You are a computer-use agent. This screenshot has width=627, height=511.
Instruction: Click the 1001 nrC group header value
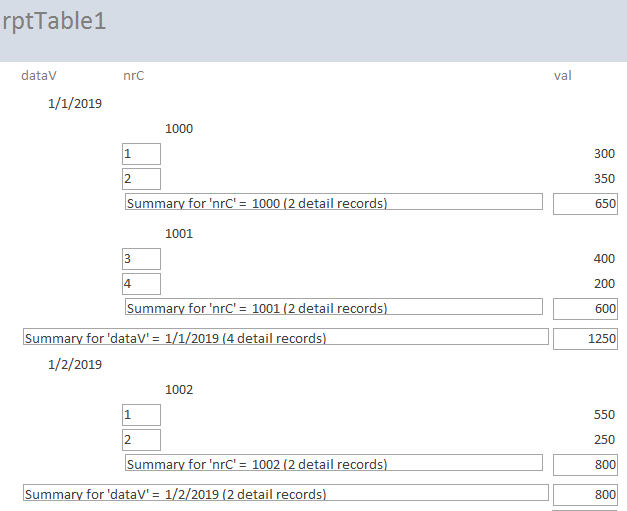click(179, 234)
